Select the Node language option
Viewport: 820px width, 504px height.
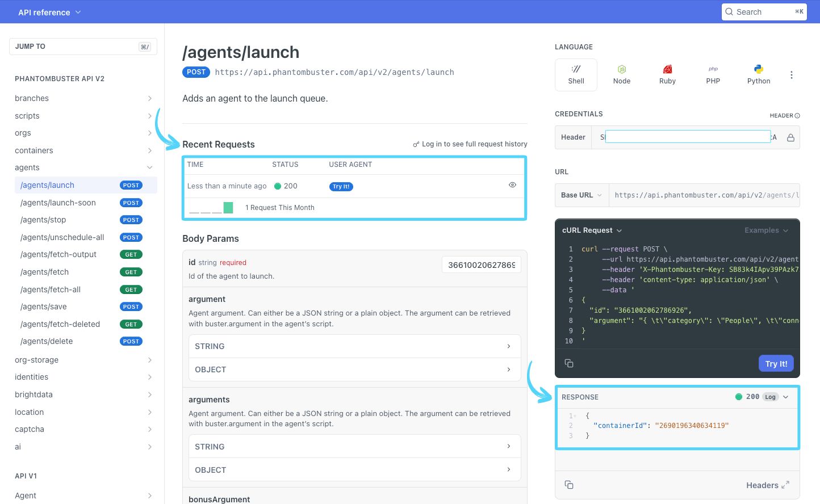point(621,74)
